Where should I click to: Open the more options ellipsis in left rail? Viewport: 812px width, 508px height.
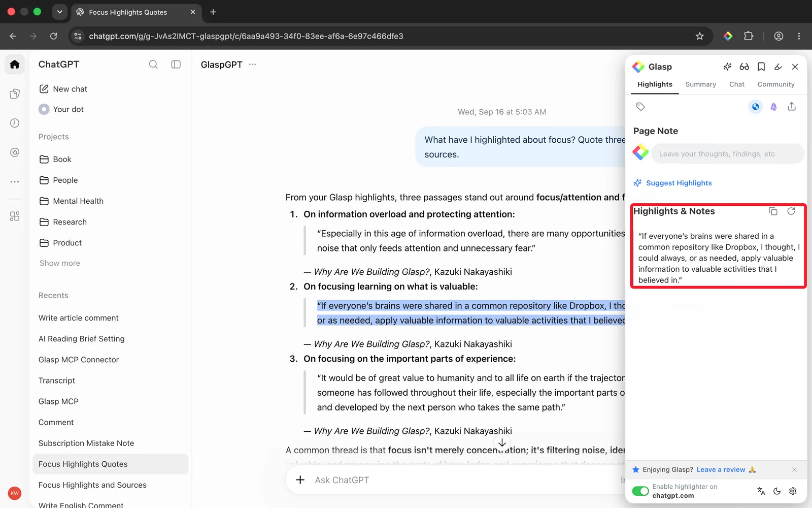point(15,181)
